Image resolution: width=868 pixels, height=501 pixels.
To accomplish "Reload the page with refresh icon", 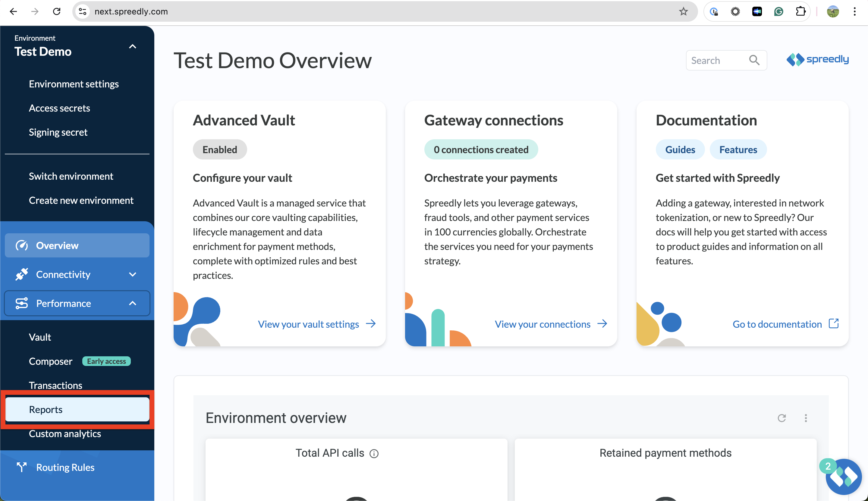I will click(x=56, y=11).
